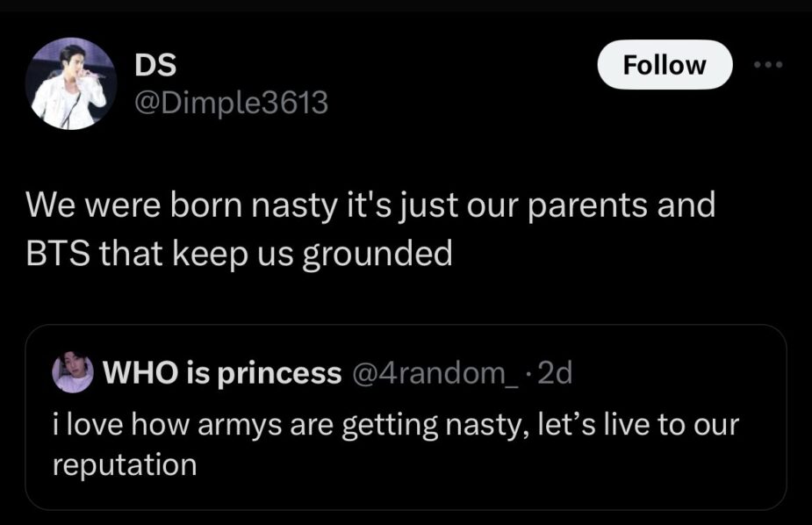Open WHO is princess's profile name

[222, 374]
